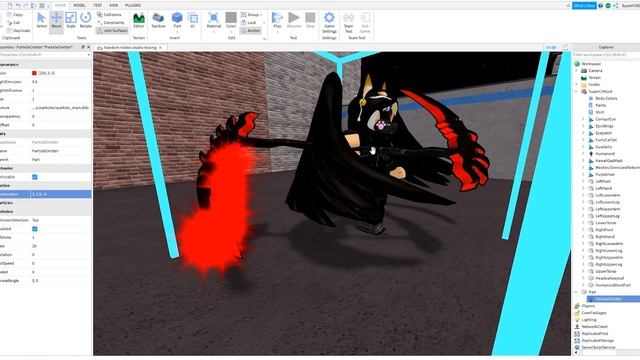This screenshot has width=640, height=360.
Task: Collapse the Part node in Explorer
Action: pyautogui.click(x=576, y=292)
